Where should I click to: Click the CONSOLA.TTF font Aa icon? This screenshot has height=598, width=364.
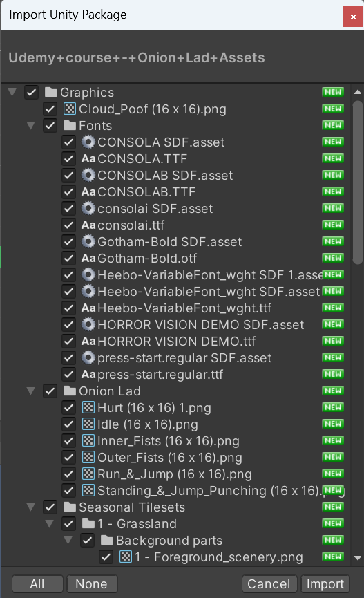[88, 158]
